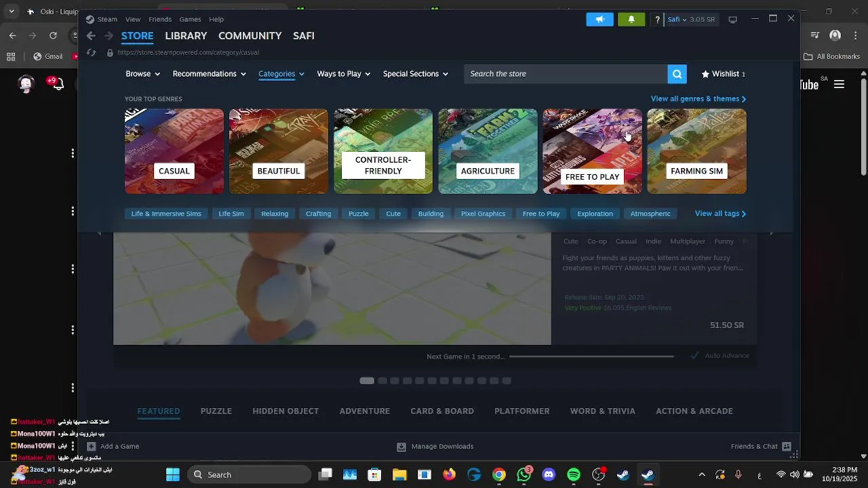Switch to the LIBRARY tab

tap(186, 36)
